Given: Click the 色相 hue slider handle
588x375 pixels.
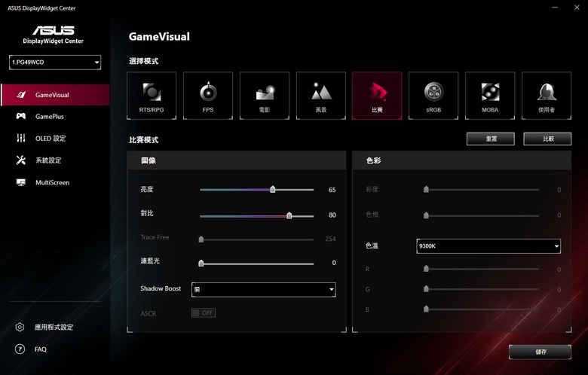Looking at the screenshot, I should 426,215.
